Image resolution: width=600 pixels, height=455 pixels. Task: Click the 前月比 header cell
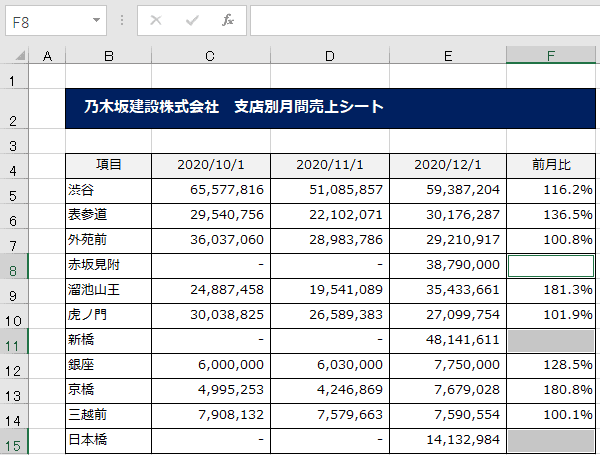tap(551, 166)
